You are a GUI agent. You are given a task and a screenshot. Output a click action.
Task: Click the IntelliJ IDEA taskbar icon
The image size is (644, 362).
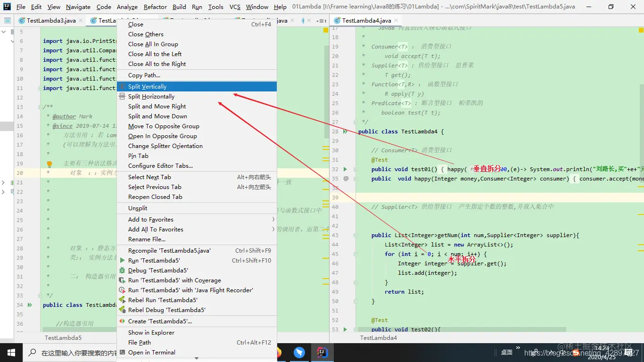[322, 353]
